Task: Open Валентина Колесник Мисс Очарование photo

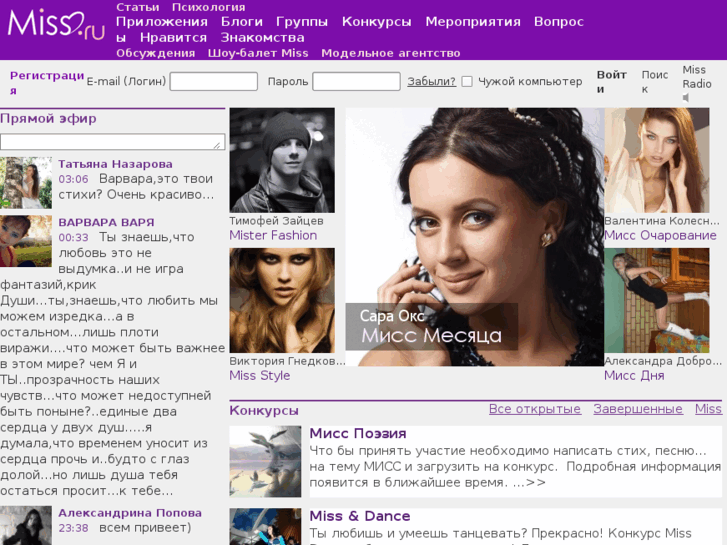Action: (656, 160)
